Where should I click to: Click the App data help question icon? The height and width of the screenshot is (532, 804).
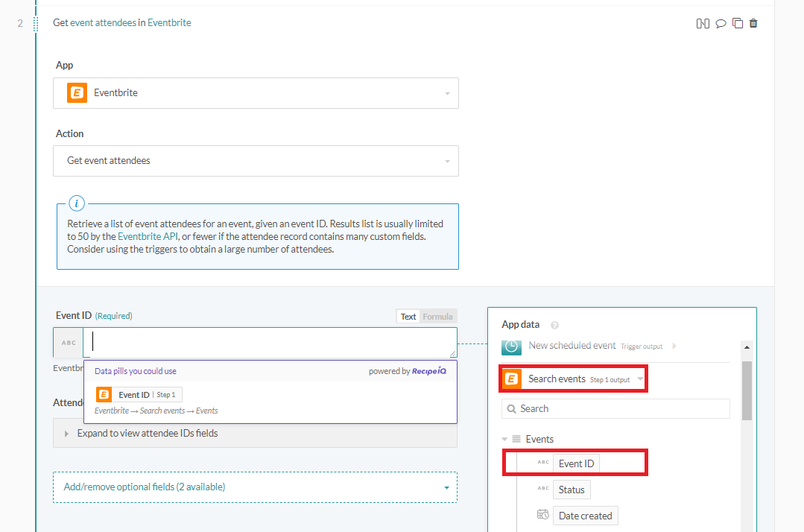point(554,325)
